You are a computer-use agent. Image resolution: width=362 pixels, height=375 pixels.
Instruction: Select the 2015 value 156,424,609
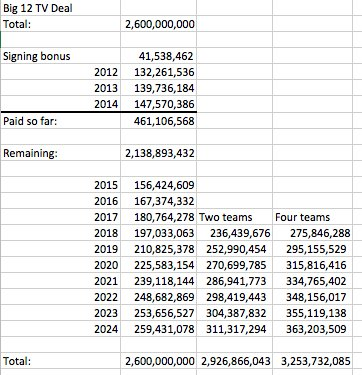(x=158, y=185)
